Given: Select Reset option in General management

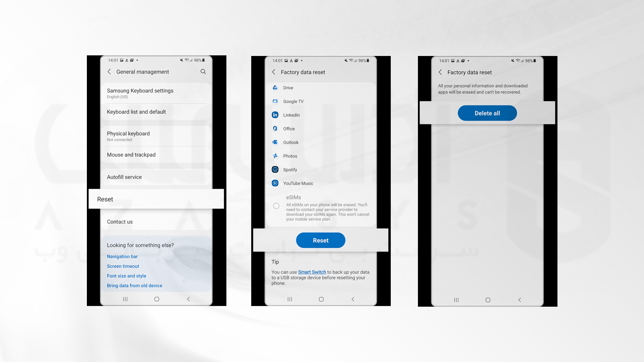Looking at the screenshot, I should coord(156,199).
